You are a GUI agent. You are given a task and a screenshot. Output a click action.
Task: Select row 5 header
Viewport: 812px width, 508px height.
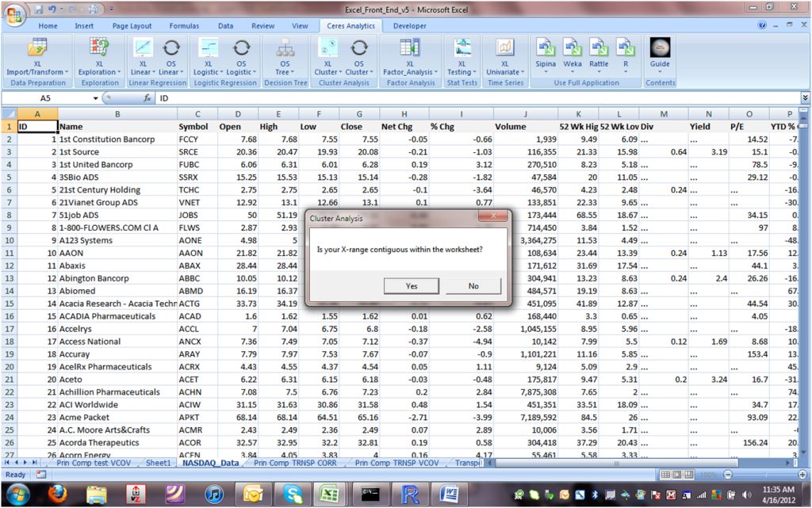tap(9, 177)
